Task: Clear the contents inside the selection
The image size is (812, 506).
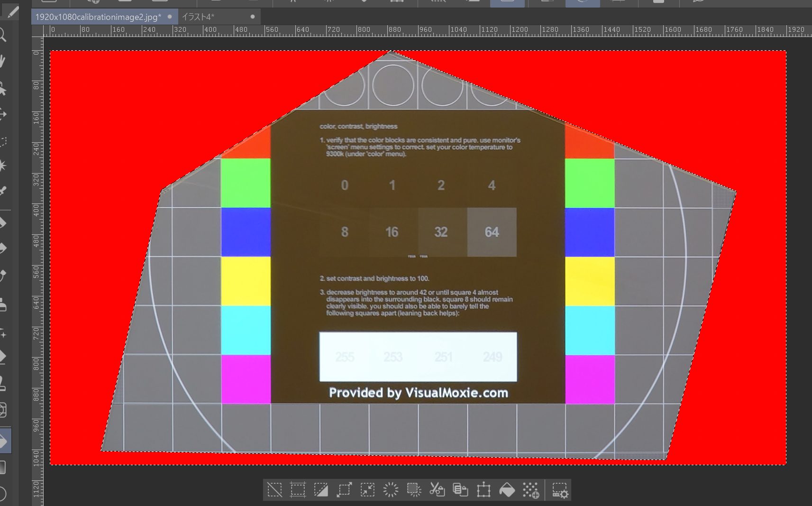Action: pos(391,489)
